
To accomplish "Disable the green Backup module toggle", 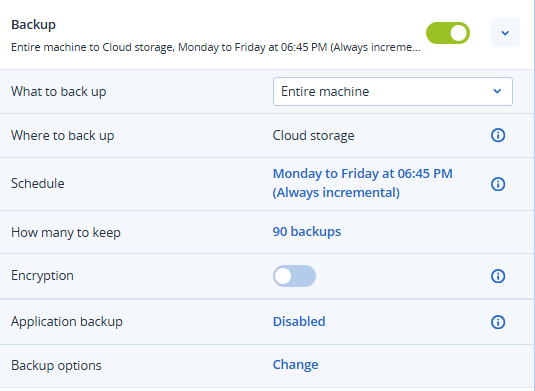I will pos(448,33).
